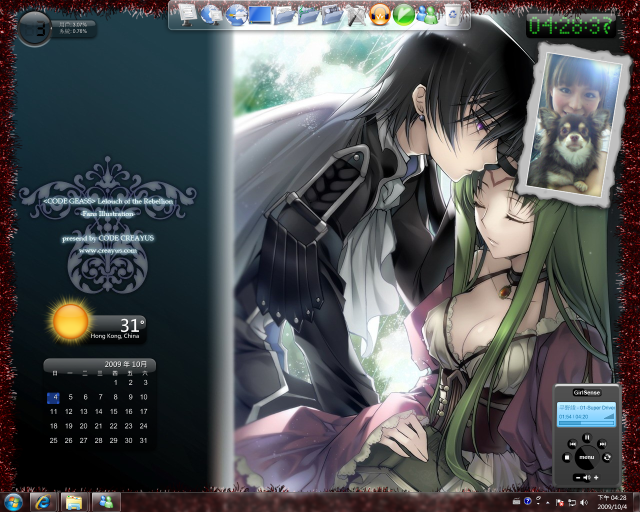
Task: Pause playback in the GirlSense player
Action: [587, 437]
